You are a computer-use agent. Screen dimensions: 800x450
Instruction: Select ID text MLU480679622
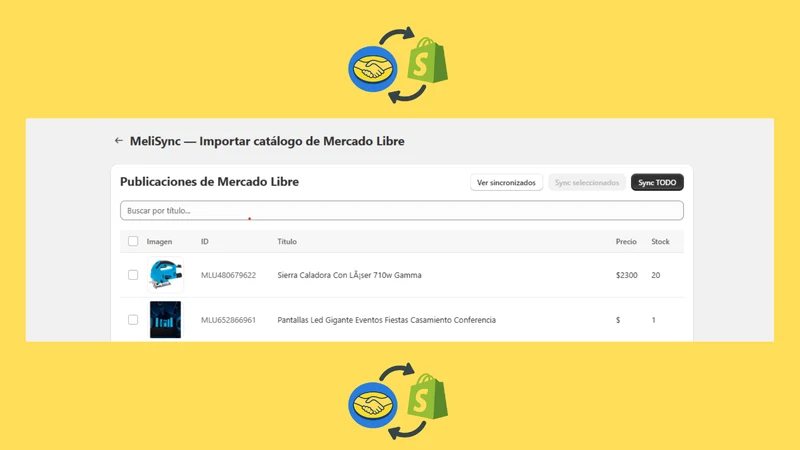click(228, 275)
